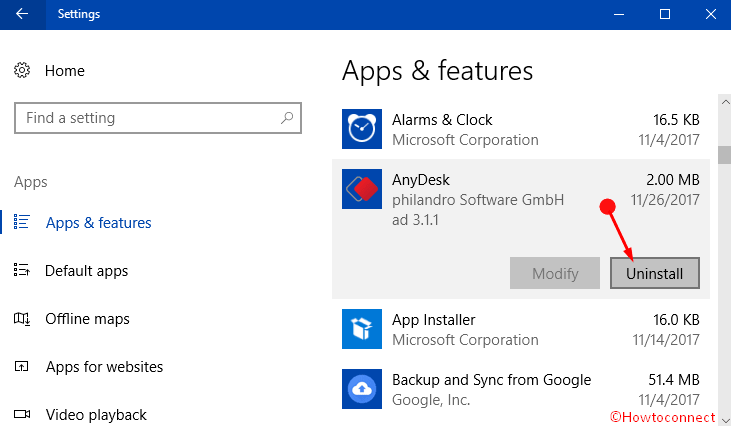Open the Home settings page
Screen dimensions: 731x426
(65, 71)
